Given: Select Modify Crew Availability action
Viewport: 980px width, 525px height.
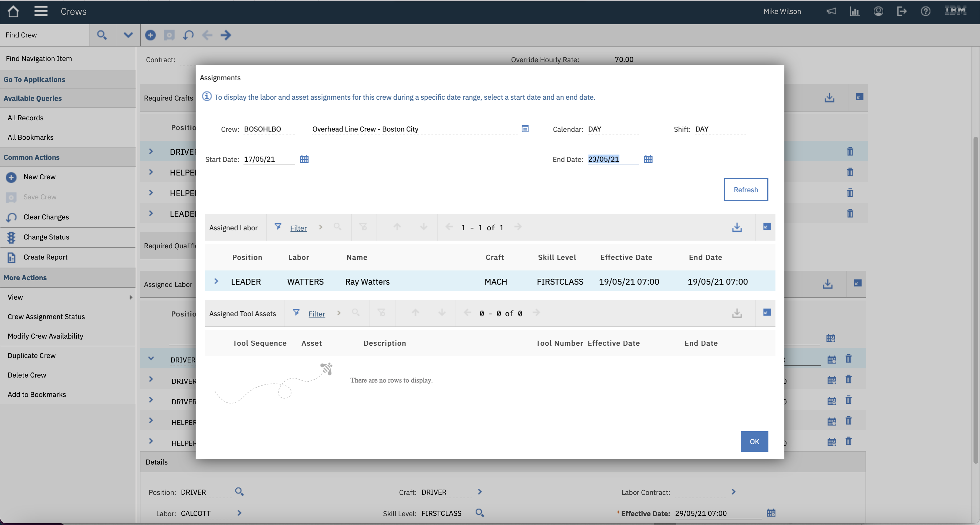Looking at the screenshot, I should pyautogui.click(x=45, y=336).
